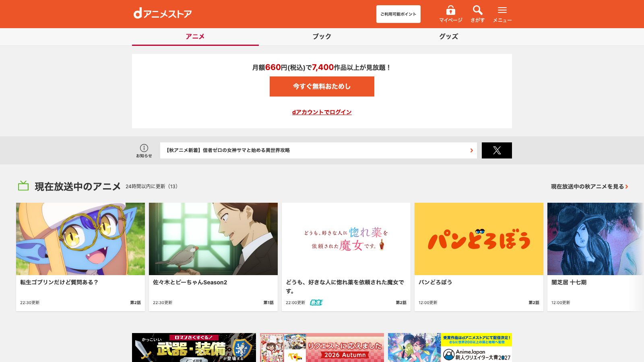Switch to the アニメ tab

(195, 37)
